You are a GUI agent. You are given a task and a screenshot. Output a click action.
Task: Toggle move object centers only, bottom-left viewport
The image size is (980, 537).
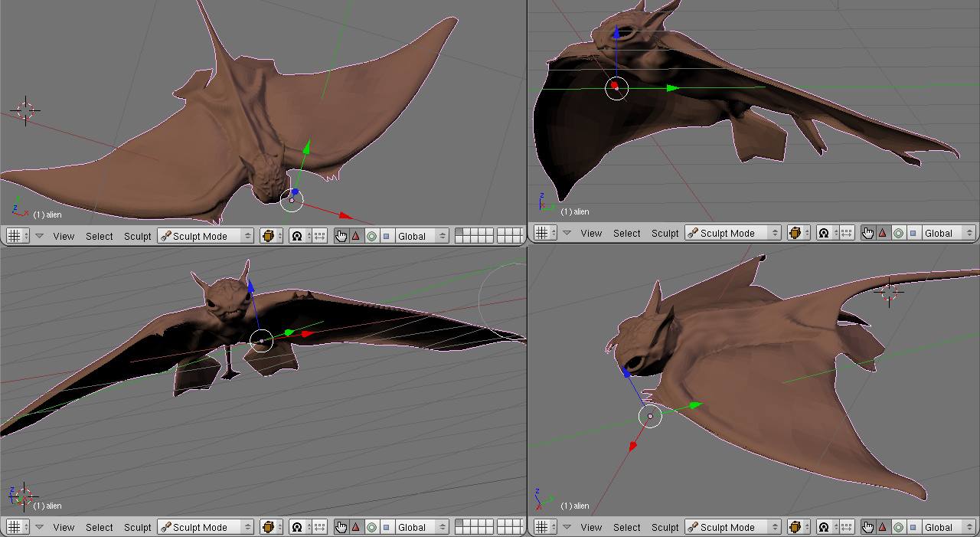click(x=320, y=527)
